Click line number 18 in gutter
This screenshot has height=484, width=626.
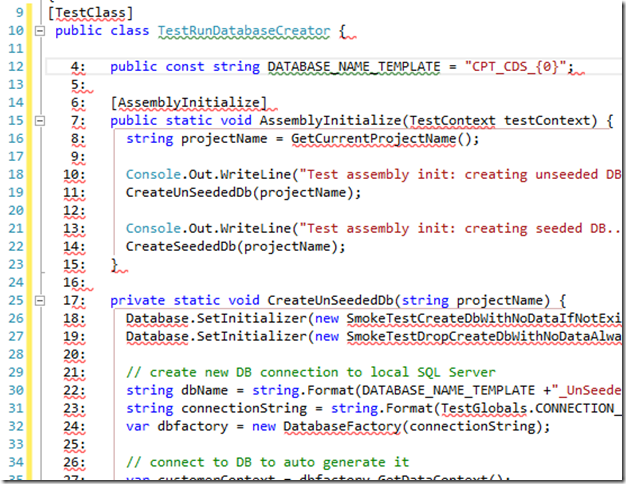pos(16,175)
